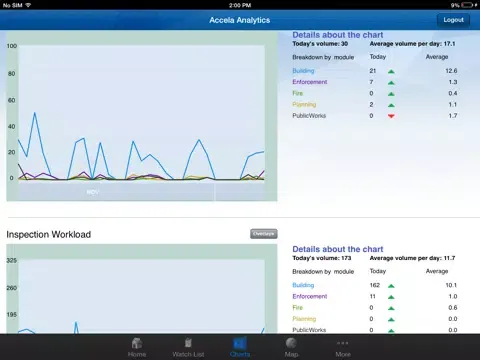This screenshot has height=360, width=480.
Task: Click green up arrow in Planning row averaging 0.0
Action: [x=391, y=320]
